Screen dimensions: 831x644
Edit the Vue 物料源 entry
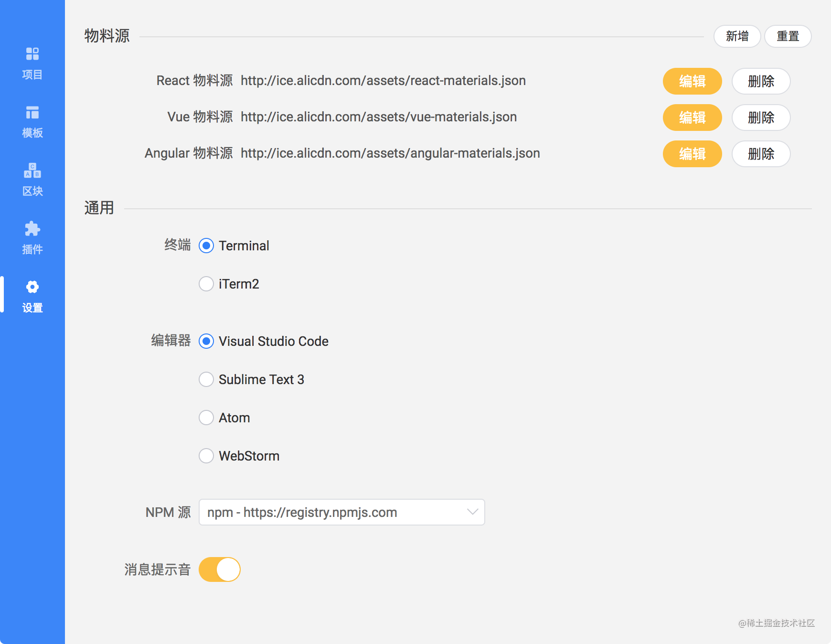click(692, 118)
